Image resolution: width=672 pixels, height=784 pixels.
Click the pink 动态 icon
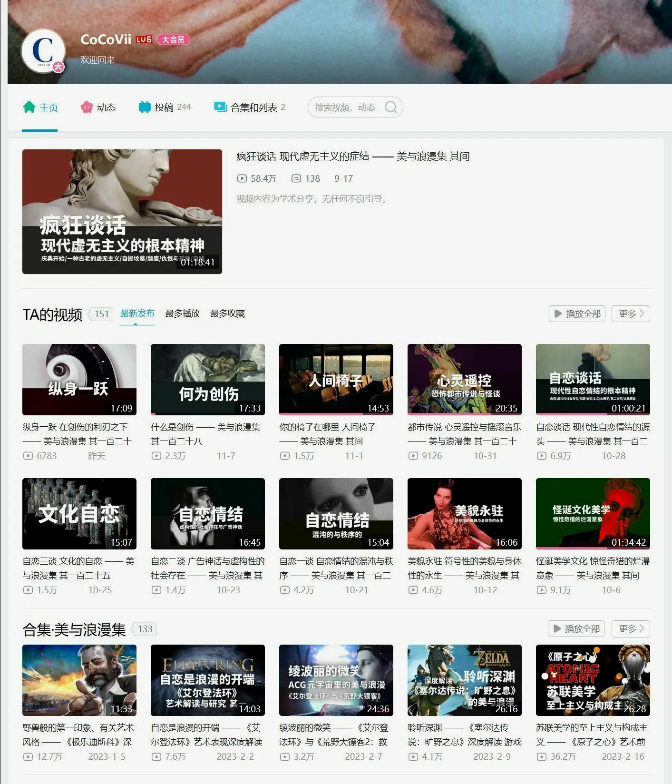(x=87, y=108)
